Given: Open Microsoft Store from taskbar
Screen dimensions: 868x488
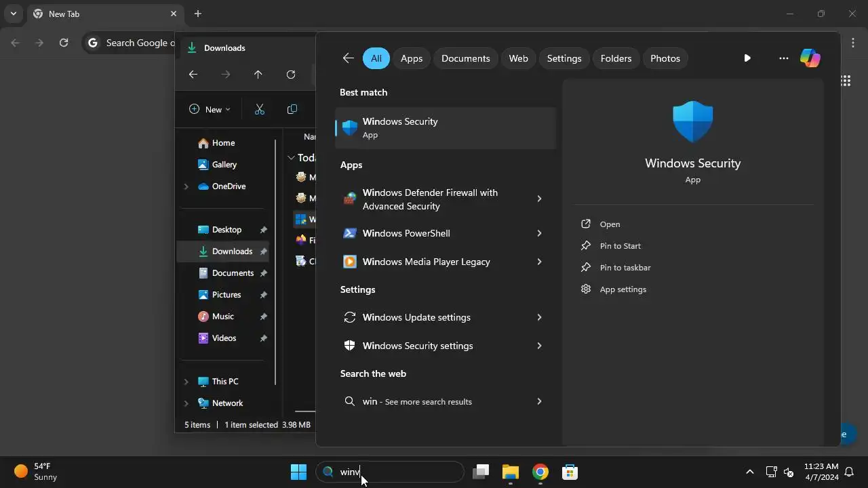Looking at the screenshot, I should point(570,472).
